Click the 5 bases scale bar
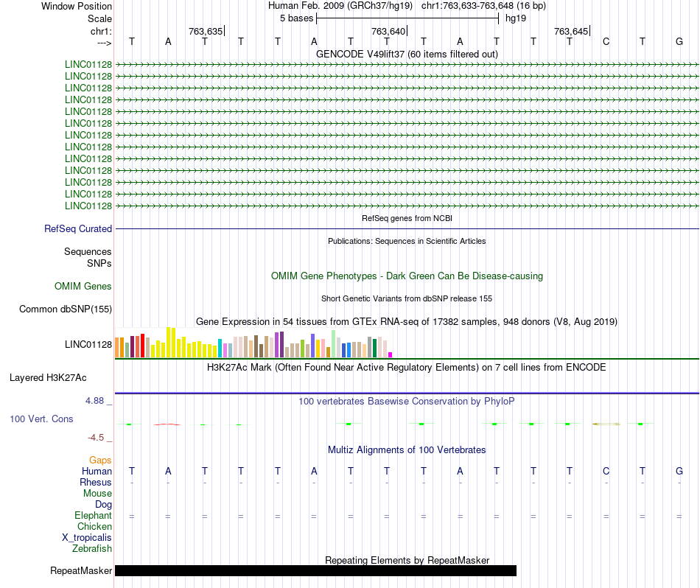This screenshot has width=700, height=588. tap(407, 18)
